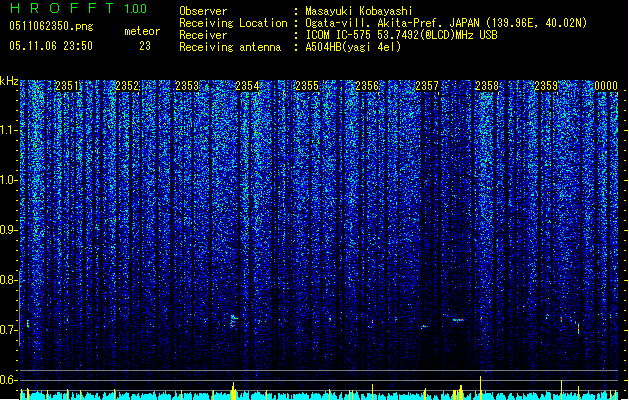629x400 pixels.
Task: Click the 2356 time marker
Action: [x=367, y=86]
